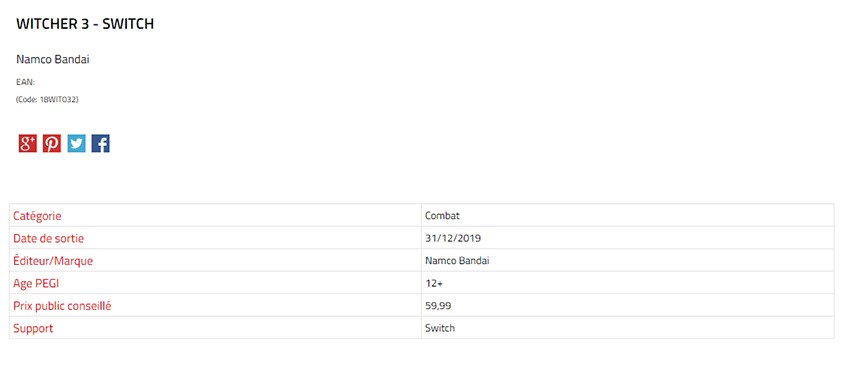
Task: Click the WITCHER 3 - SWITCH title
Action: [85, 24]
